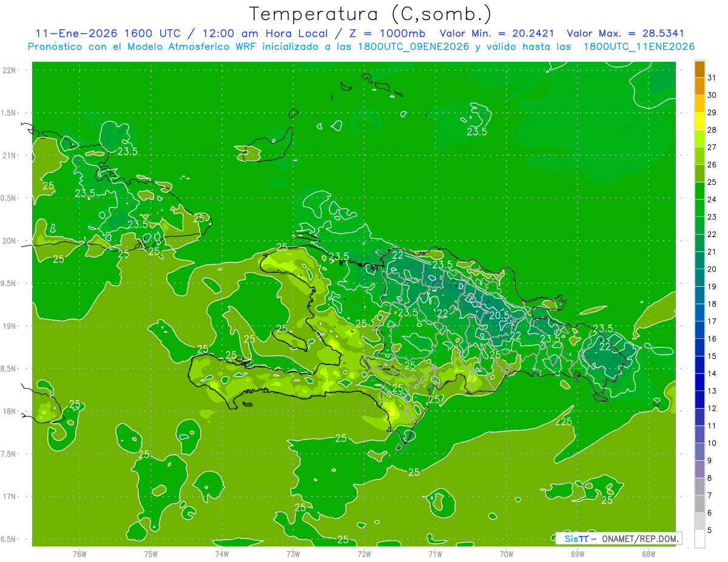Click the 'Valor Min. = 20.2421' value
The width and height of the screenshot is (728, 562).
[497, 33]
